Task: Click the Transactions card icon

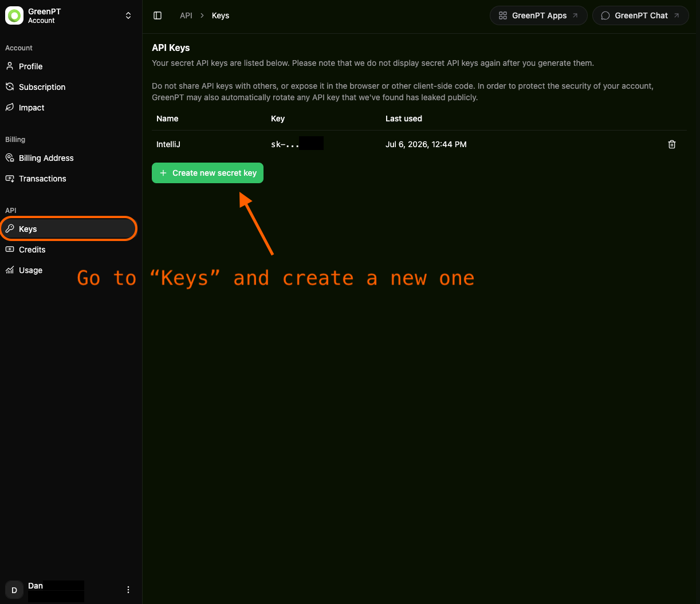Action: coord(10,178)
